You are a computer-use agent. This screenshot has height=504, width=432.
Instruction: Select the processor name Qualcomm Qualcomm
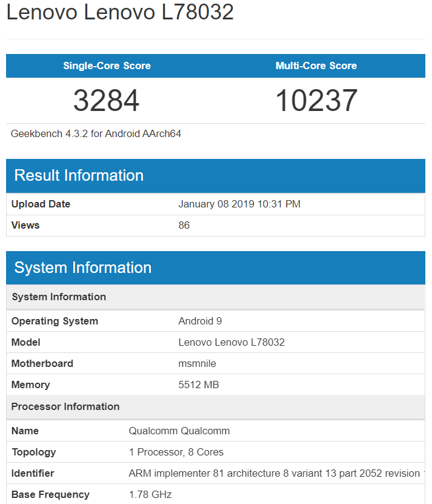click(x=179, y=431)
